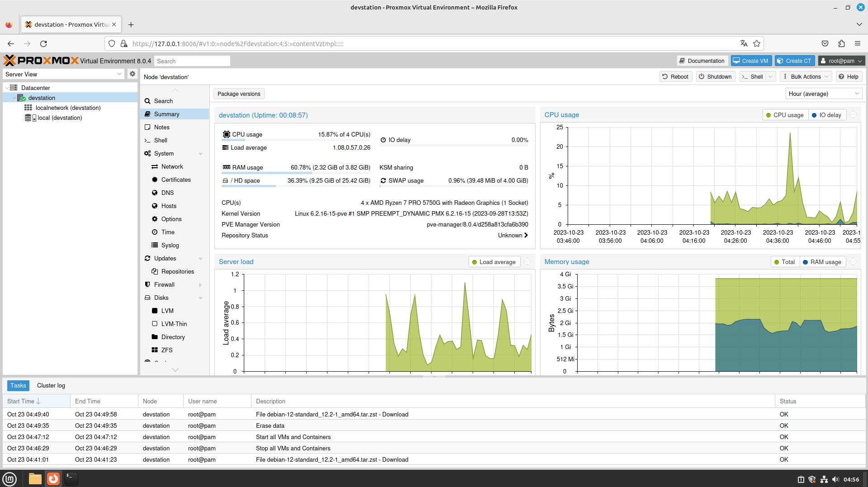The image size is (868, 487).
Task: Click the Reboot button
Action: pyautogui.click(x=676, y=76)
